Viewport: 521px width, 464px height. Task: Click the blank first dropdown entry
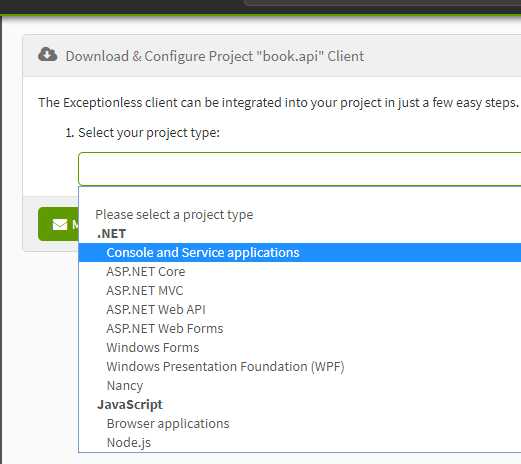pyautogui.click(x=300, y=196)
